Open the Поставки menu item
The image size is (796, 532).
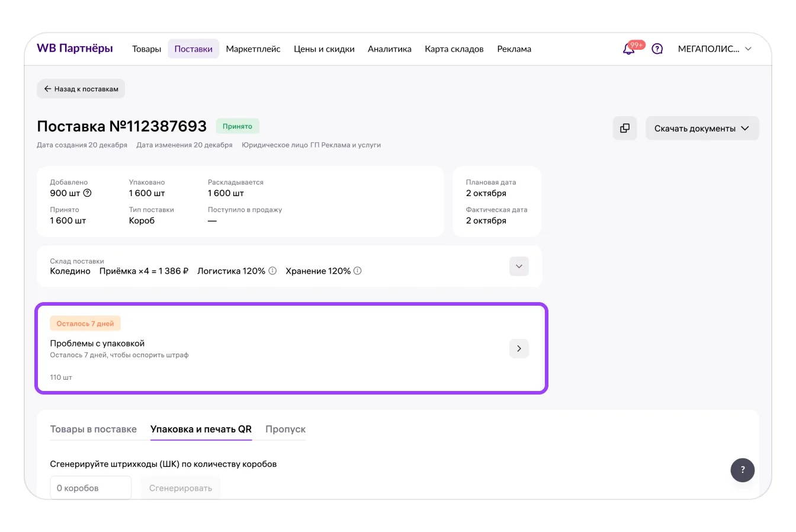click(x=193, y=49)
